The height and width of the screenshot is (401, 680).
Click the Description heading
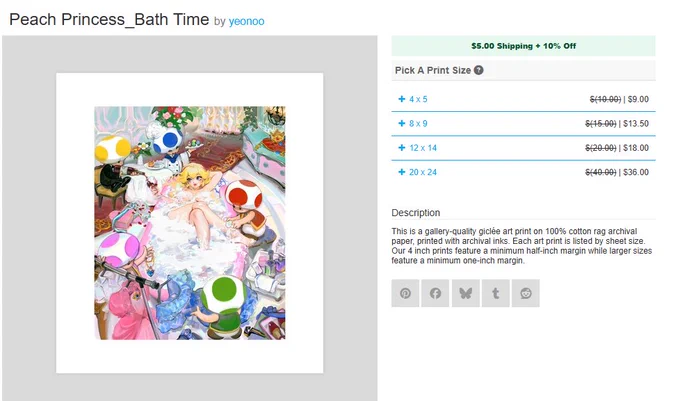pyautogui.click(x=415, y=213)
